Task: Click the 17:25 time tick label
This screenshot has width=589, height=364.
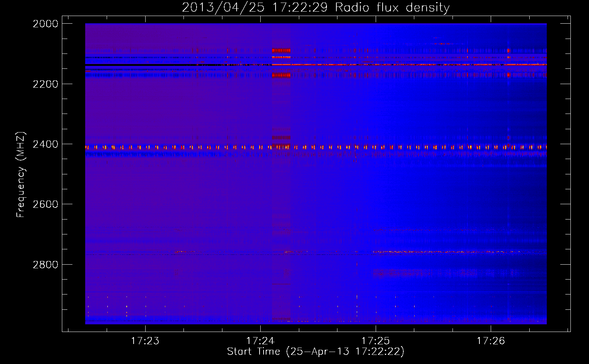Action: (376, 341)
